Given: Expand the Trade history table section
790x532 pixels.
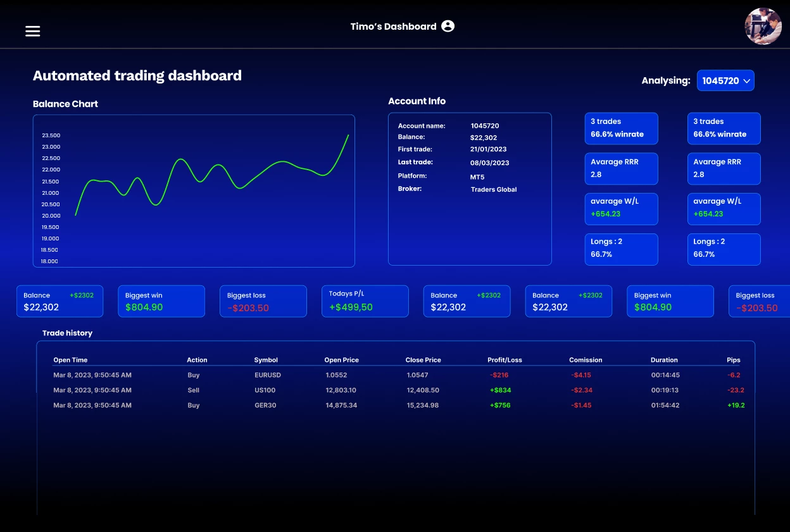Looking at the screenshot, I should pyautogui.click(x=67, y=333).
